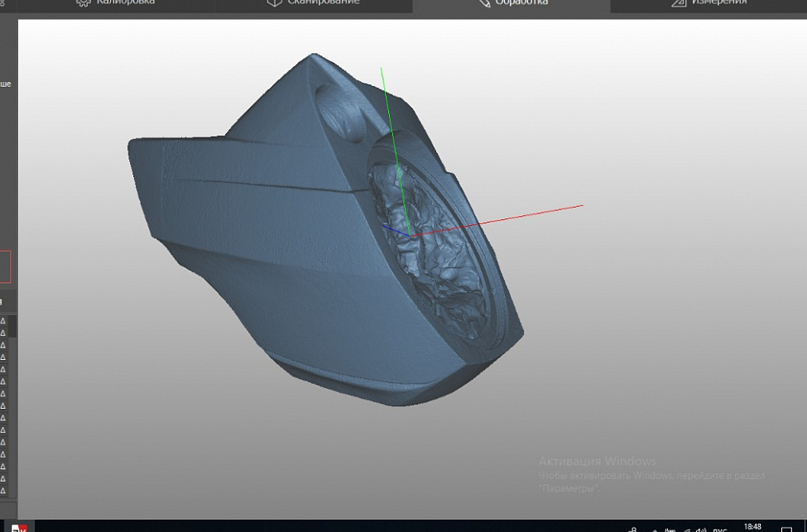Click the speaker icon in the system tray
Viewport: 807px width, 532px height.
tap(699, 527)
